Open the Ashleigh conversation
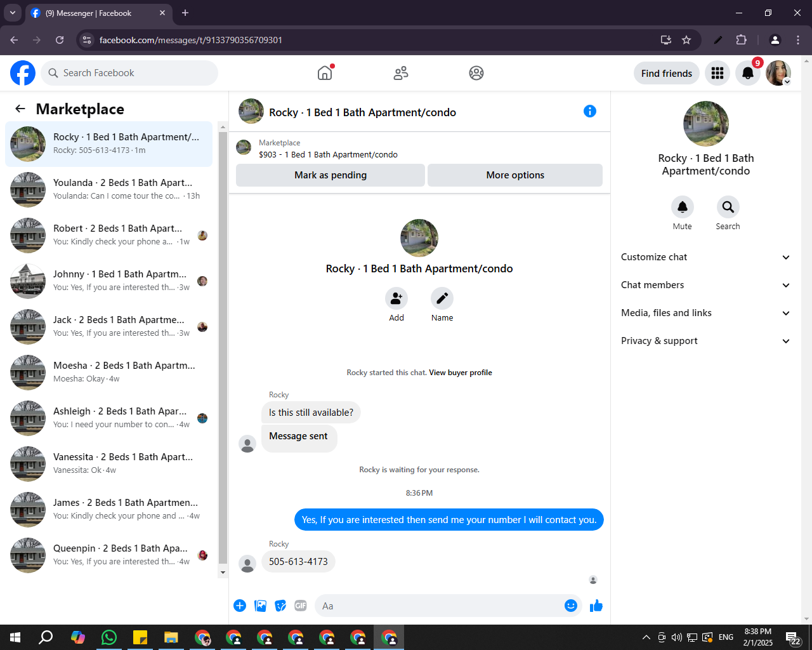 (x=109, y=418)
